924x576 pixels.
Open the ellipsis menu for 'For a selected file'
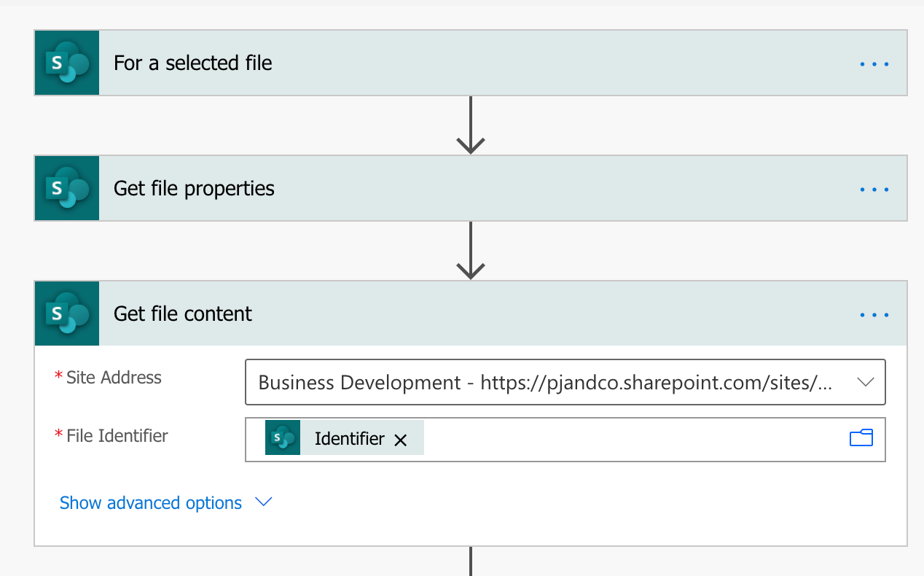pyautogui.click(x=874, y=63)
